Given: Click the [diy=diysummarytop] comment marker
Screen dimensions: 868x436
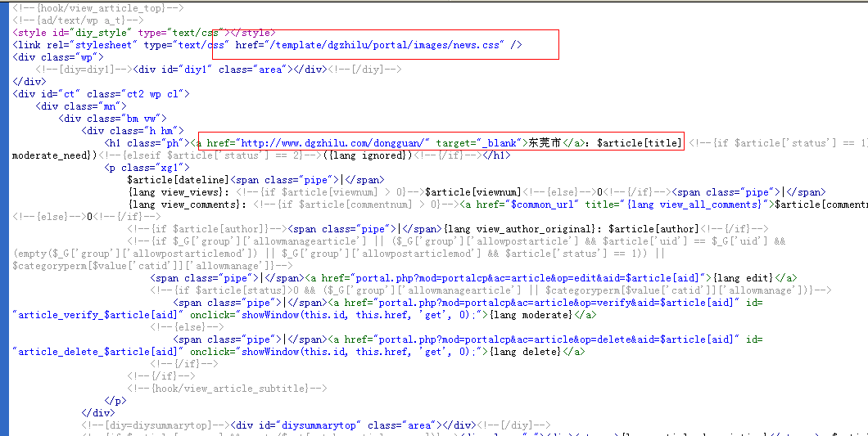Looking at the screenshot, I should tap(156, 425).
